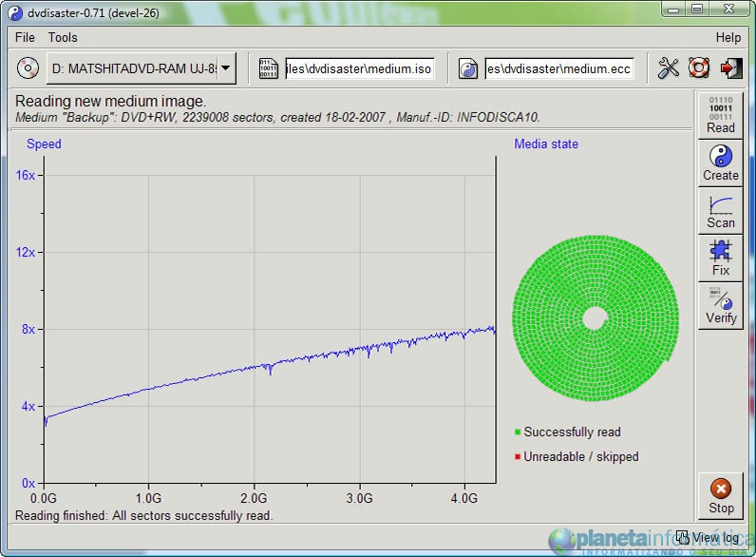Click the Media state label

pos(546,144)
